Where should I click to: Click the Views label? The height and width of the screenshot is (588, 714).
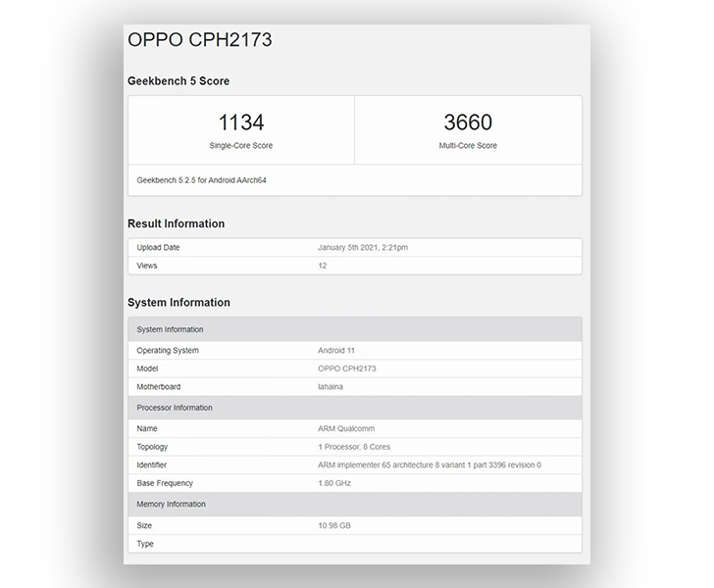[147, 266]
